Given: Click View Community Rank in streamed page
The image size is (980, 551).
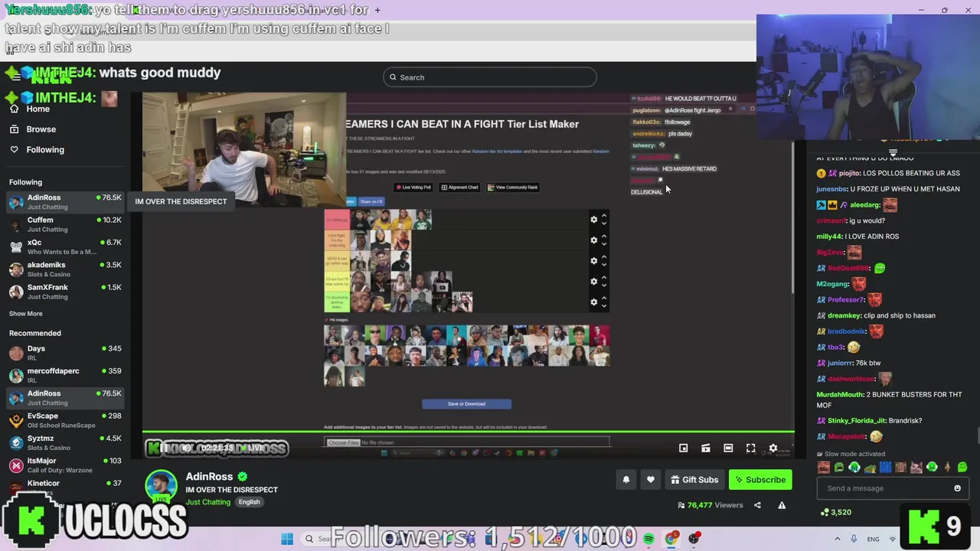Looking at the screenshot, I should [512, 187].
